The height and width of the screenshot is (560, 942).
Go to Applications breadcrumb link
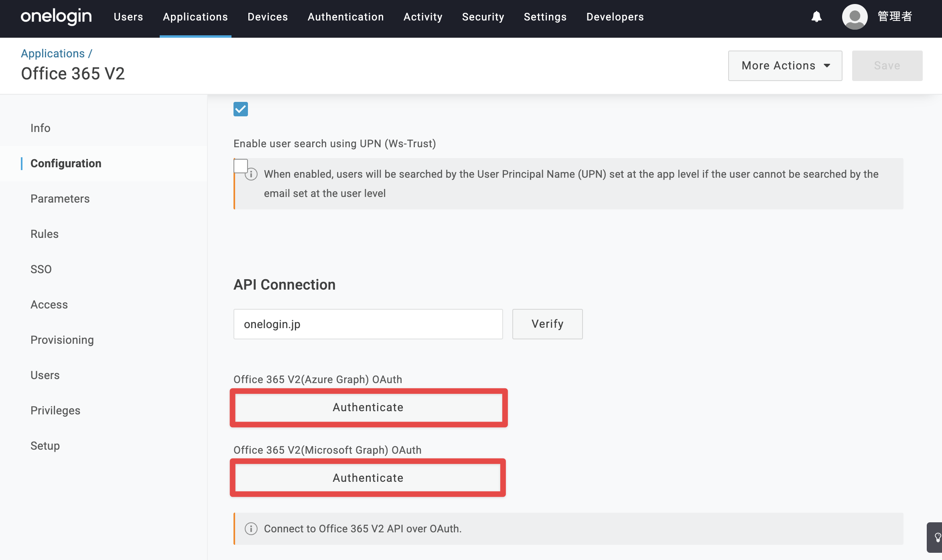point(53,53)
